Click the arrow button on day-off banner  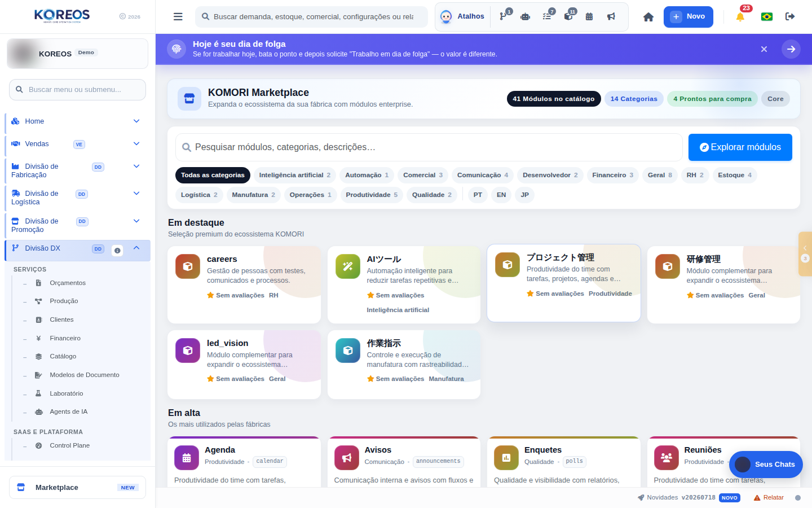click(x=791, y=49)
